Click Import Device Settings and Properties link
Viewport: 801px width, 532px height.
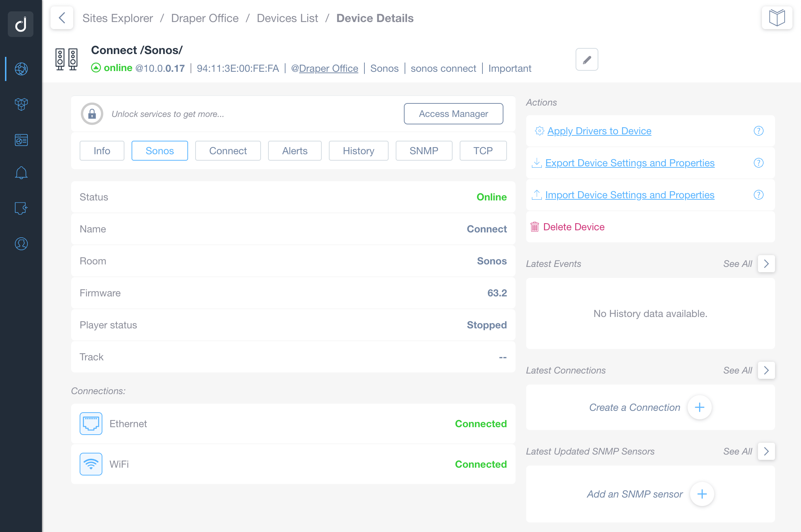point(630,195)
